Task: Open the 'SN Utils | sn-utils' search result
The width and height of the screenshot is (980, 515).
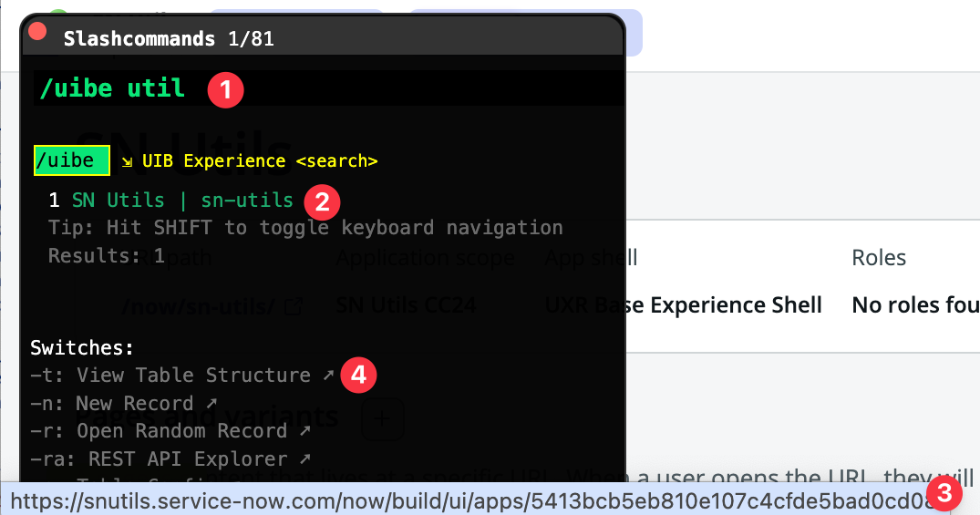Action: pyautogui.click(x=182, y=201)
